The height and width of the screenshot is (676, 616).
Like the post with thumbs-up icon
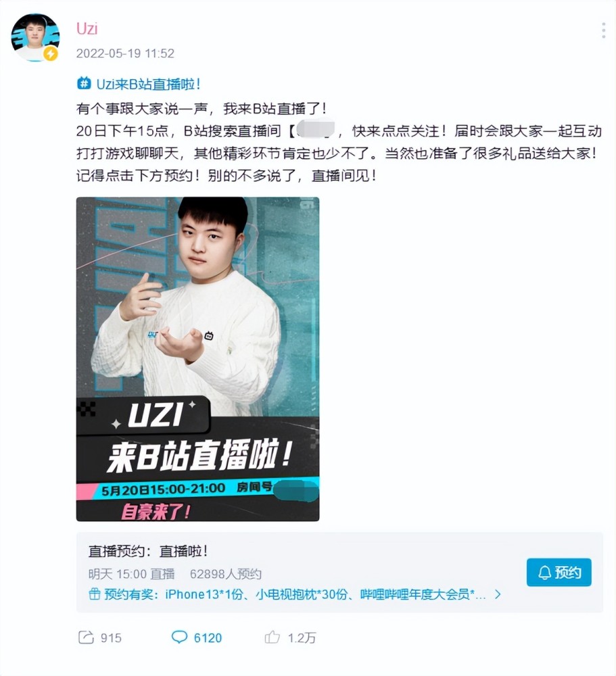tap(273, 637)
